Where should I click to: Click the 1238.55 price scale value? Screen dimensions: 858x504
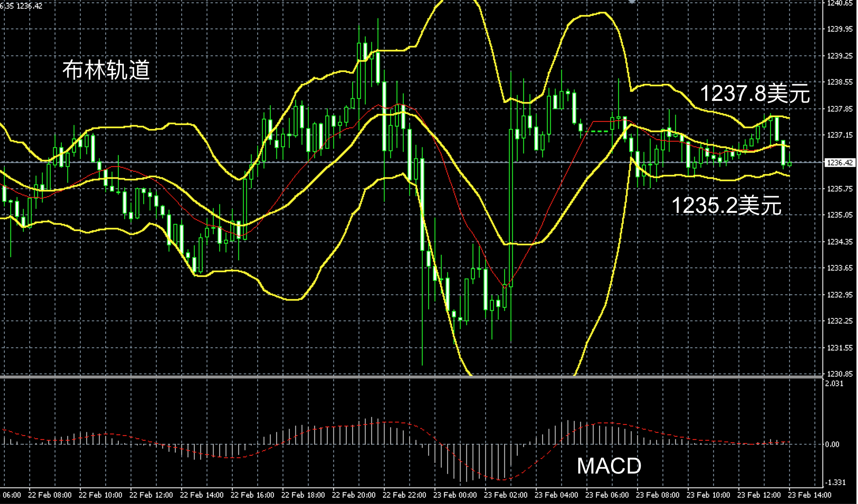[x=840, y=82]
